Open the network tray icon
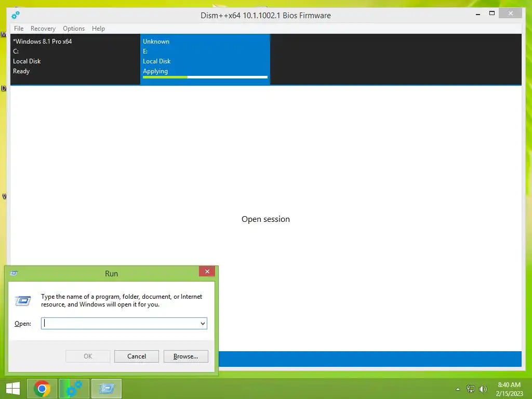This screenshot has width=532, height=399. 470,389
